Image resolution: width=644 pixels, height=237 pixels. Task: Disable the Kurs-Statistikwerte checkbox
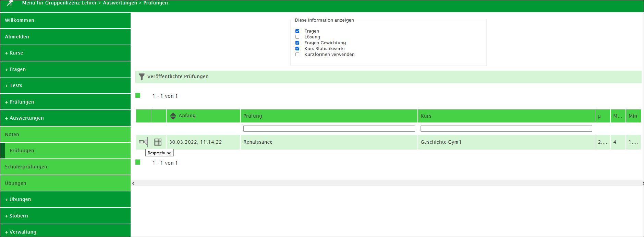coord(297,48)
